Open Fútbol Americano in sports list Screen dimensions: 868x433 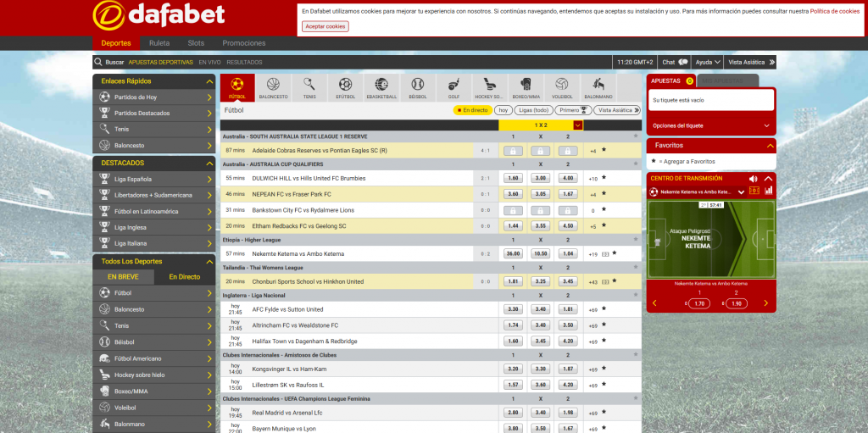154,358
